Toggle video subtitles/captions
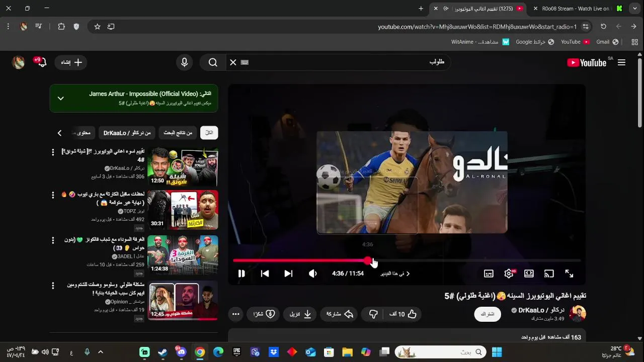The image size is (644, 362). [489, 274]
